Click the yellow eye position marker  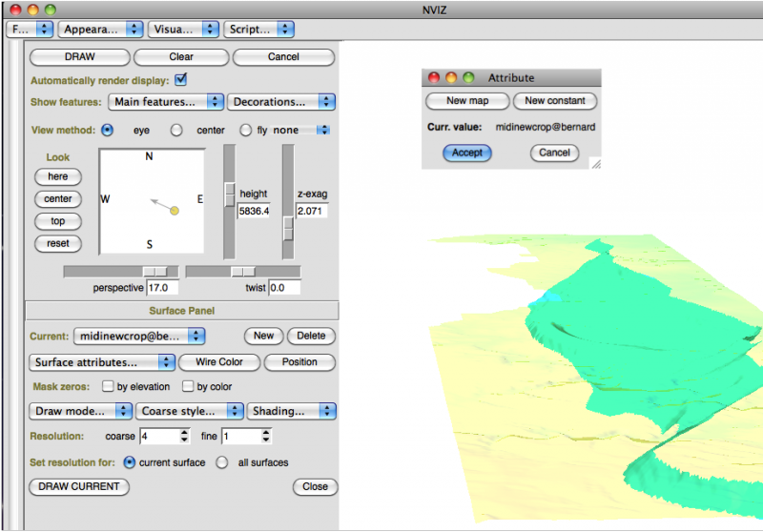(x=175, y=210)
